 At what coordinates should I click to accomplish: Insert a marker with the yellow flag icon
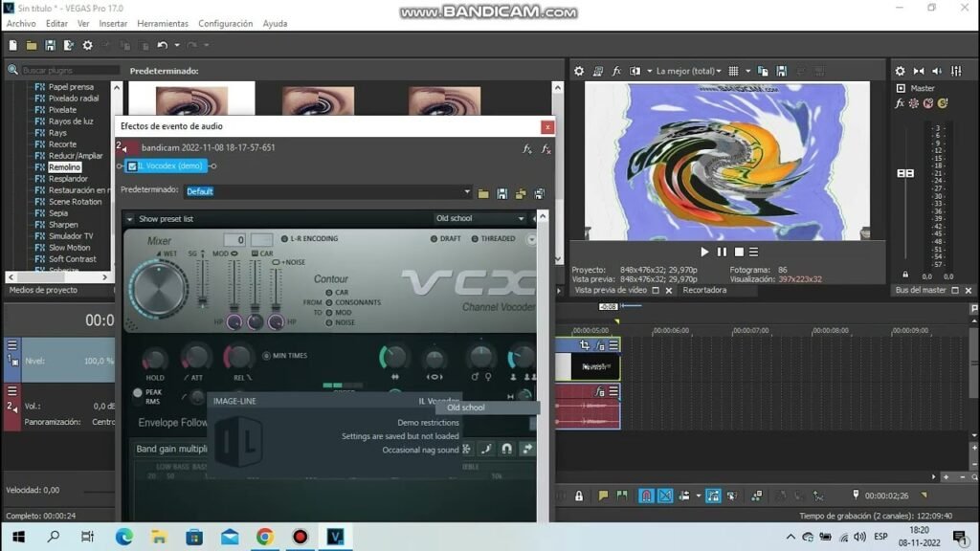point(603,496)
